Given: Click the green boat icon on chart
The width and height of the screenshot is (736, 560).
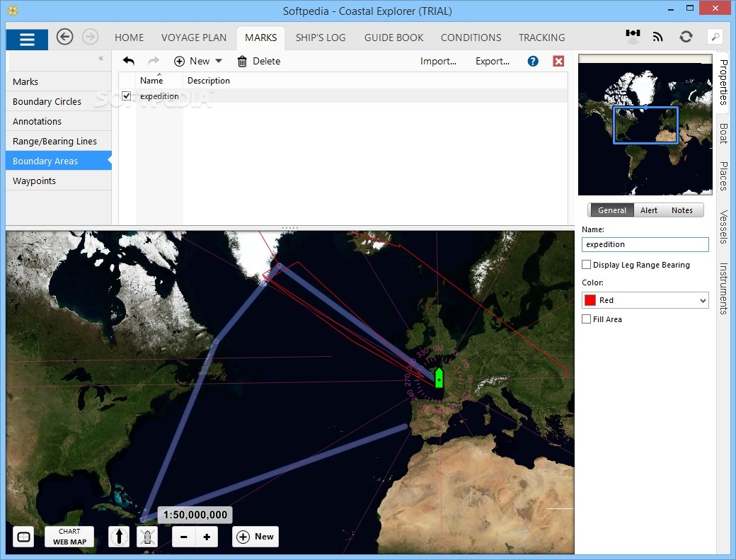Looking at the screenshot, I should [439, 378].
